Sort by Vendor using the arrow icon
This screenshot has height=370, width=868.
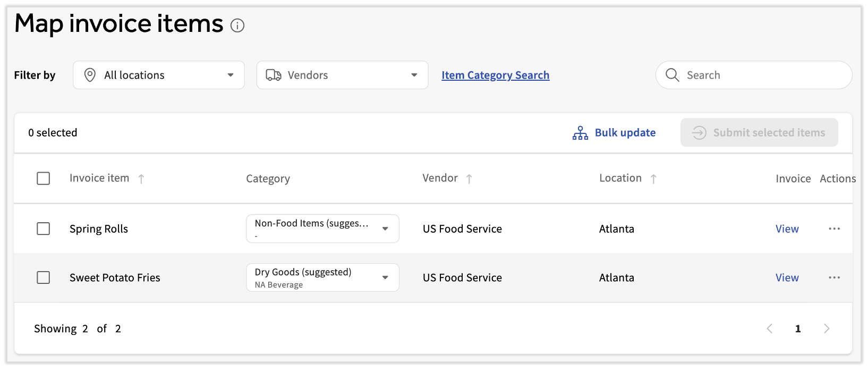(x=469, y=179)
